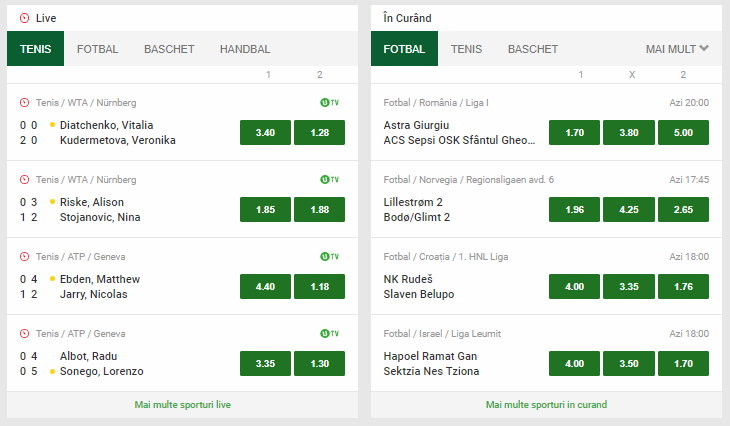This screenshot has width=730, height=426.
Task: Select BASCHET tab in În Curând panel
Action: tap(533, 48)
